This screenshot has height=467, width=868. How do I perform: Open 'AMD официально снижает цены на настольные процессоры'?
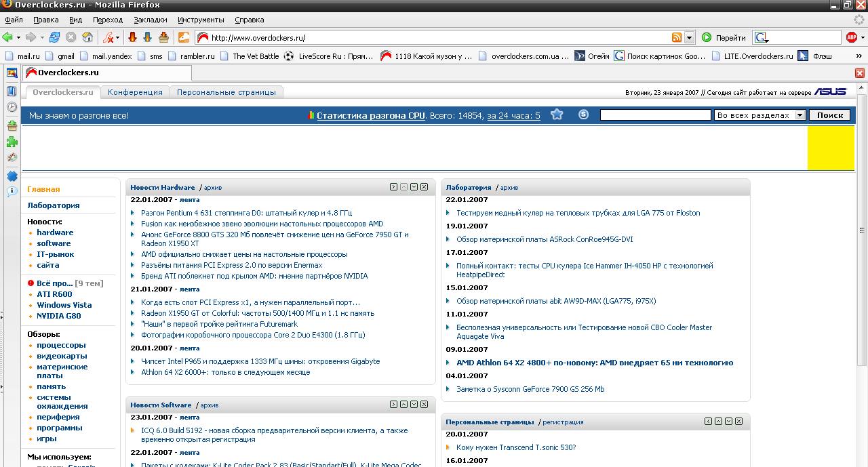(x=244, y=254)
